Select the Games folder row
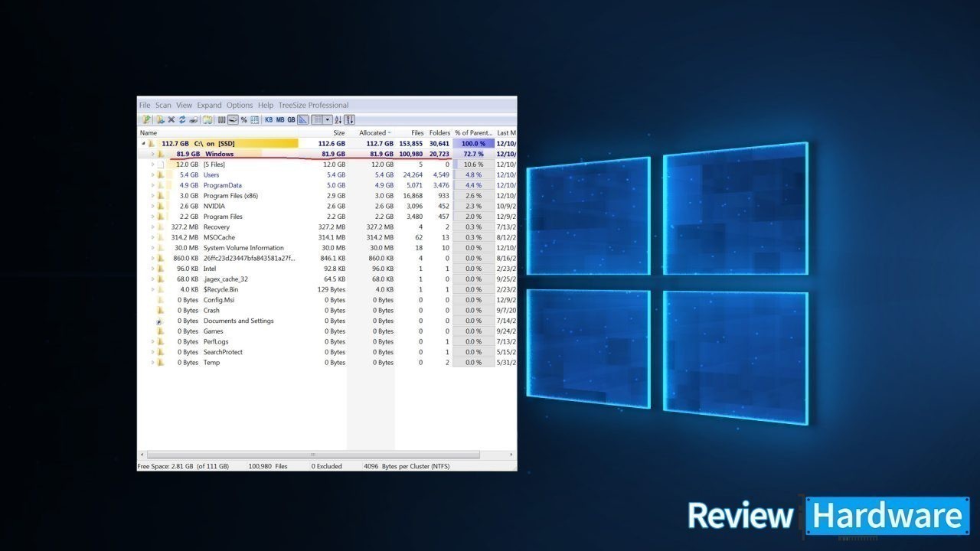980x551 pixels. (327, 331)
